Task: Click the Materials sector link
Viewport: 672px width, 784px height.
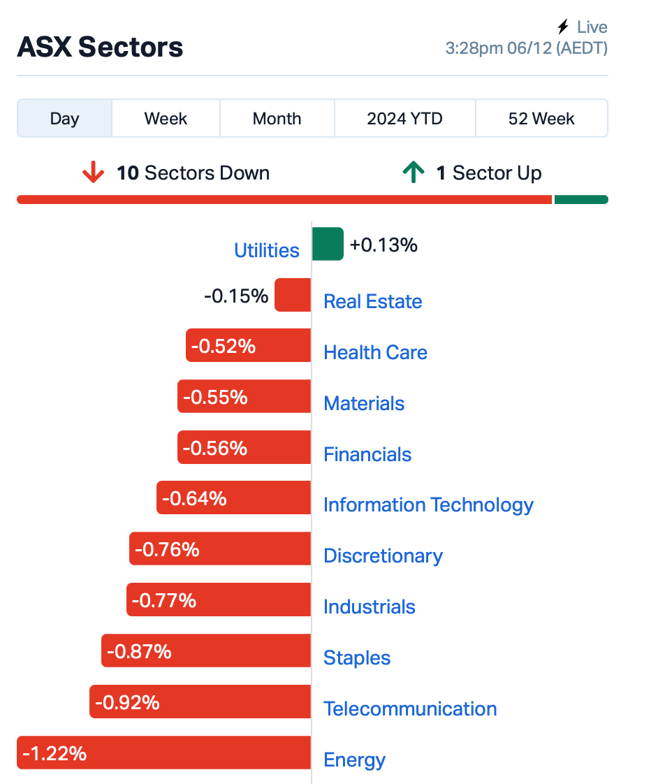Action: coord(363,403)
